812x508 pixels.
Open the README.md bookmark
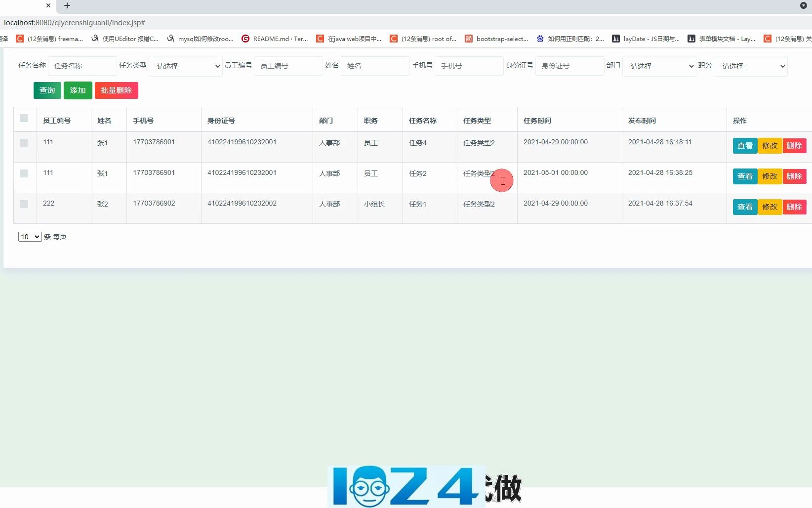point(279,39)
